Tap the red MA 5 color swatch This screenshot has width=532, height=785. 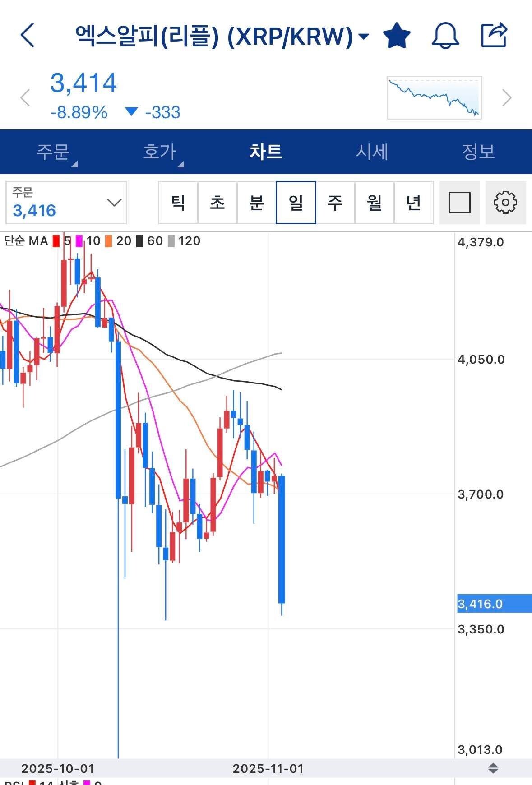(x=57, y=241)
